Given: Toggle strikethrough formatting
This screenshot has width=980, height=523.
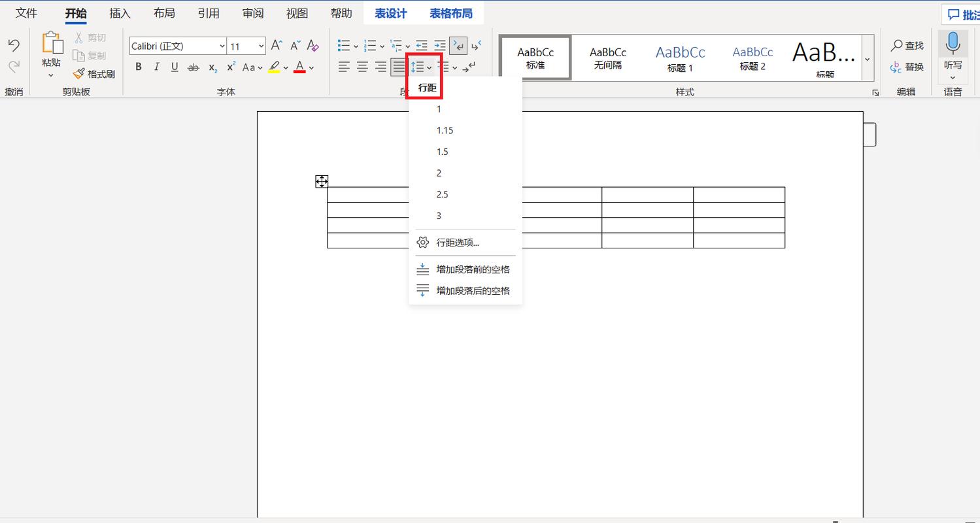Looking at the screenshot, I should pos(193,67).
